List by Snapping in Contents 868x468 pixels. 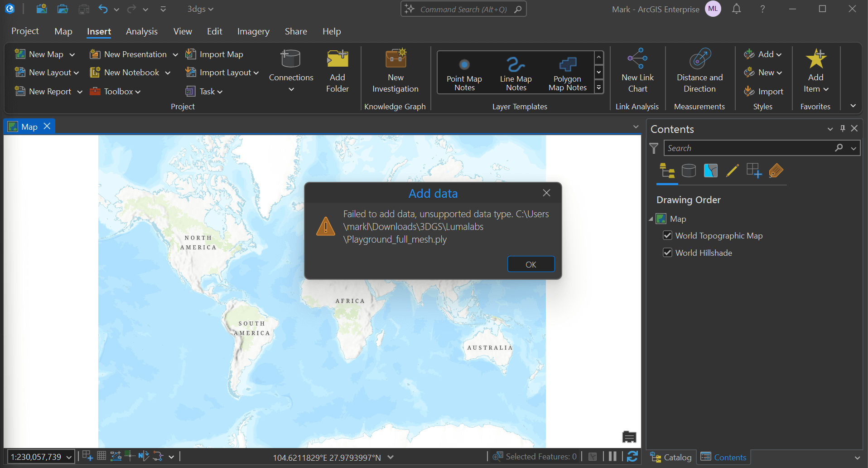[x=754, y=171]
